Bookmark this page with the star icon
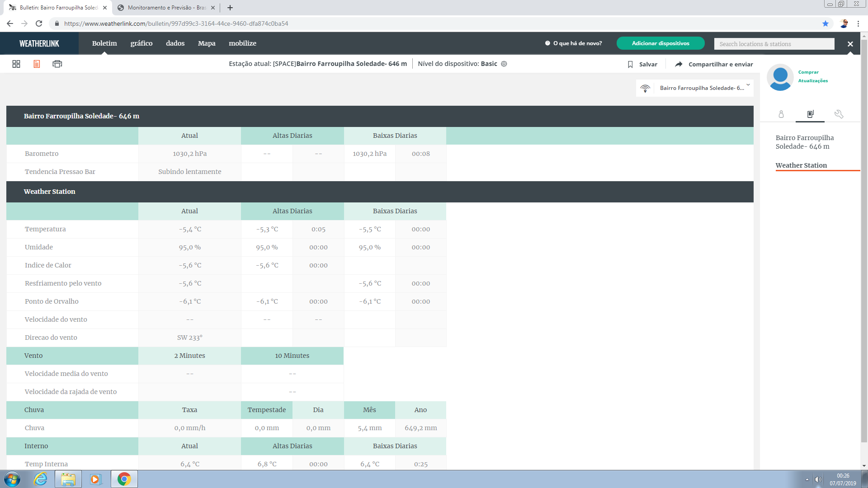The width and height of the screenshot is (868, 488). pos(825,23)
